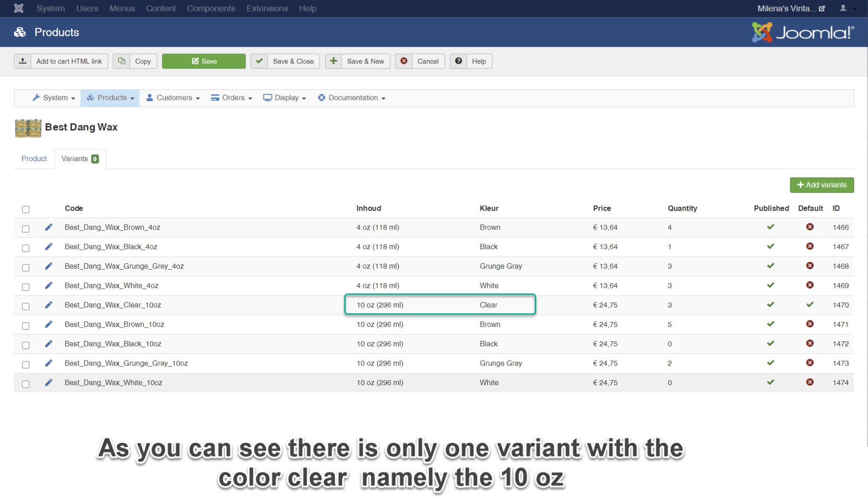Toggle published checkmark for variant 1470
This screenshot has height=503, width=868.
771,305
